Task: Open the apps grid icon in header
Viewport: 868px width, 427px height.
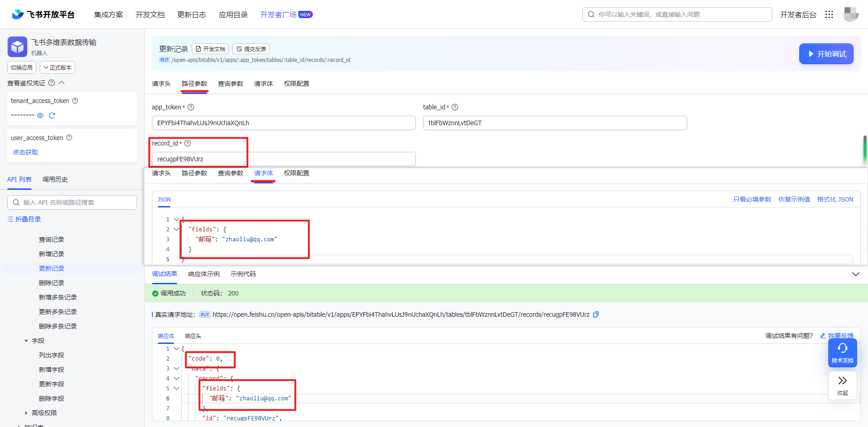Action: (x=829, y=14)
